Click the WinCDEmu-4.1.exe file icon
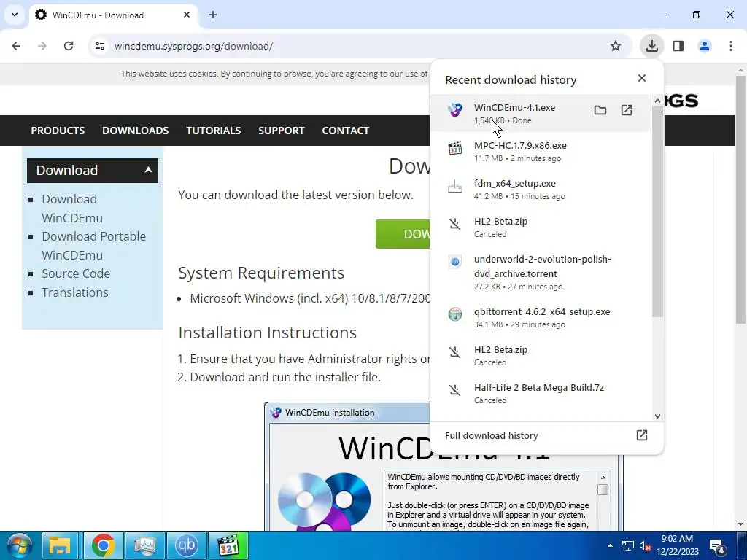 point(455,110)
